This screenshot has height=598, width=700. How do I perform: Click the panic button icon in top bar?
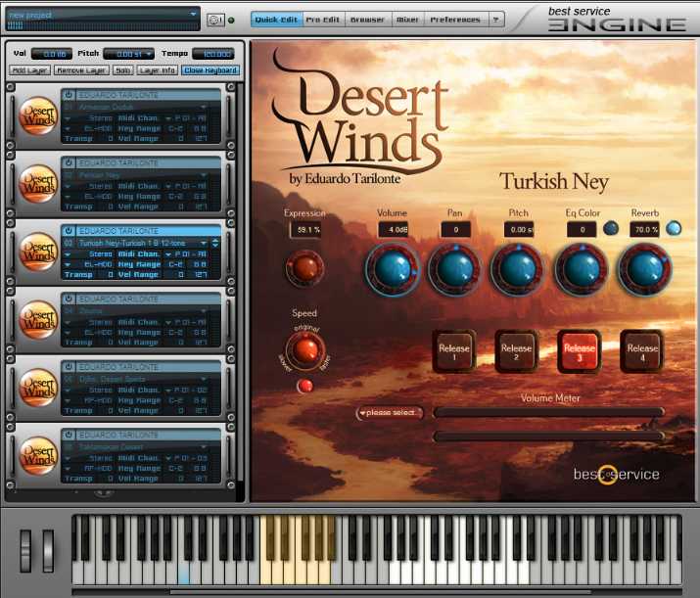pos(215,20)
